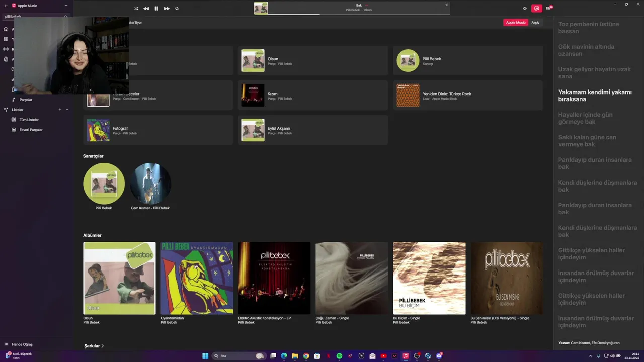This screenshot has width=644, height=362.
Task: Open Elektro Akustik Konstelasyon EP cover
Action: (x=274, y=278)
